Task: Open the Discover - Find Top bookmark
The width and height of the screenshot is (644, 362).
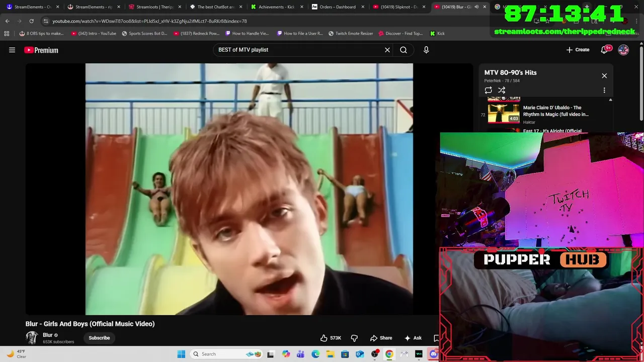Action: 400,34
